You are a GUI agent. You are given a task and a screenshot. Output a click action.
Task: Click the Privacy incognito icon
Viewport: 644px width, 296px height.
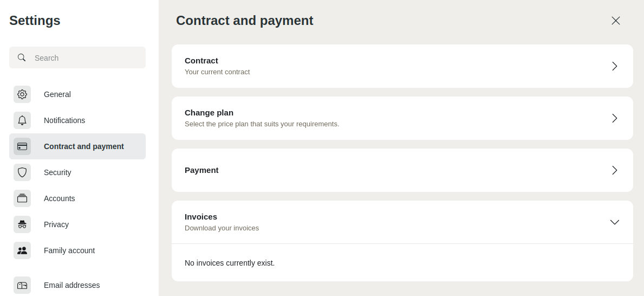point(22,224)
